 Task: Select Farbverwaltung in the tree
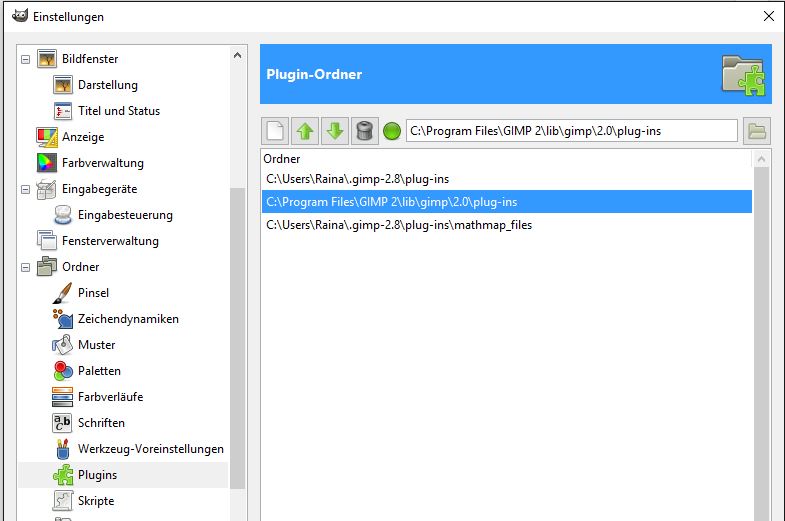[x=103, y=163]
